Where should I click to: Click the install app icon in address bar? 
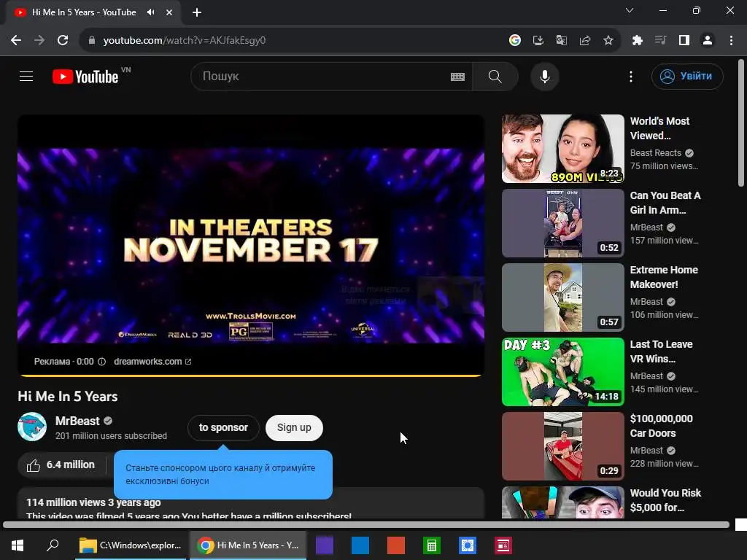(x=538, y=41)
